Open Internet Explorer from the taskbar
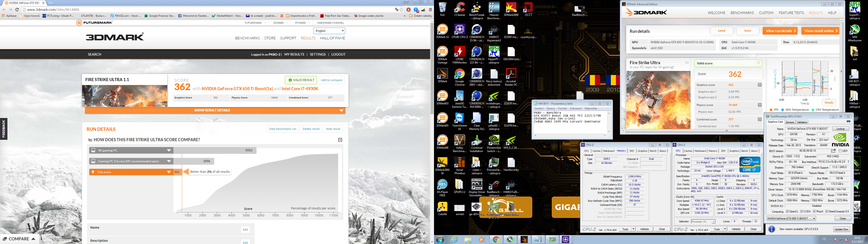Viewport: 868px width, 244px height. coord(454,240)
